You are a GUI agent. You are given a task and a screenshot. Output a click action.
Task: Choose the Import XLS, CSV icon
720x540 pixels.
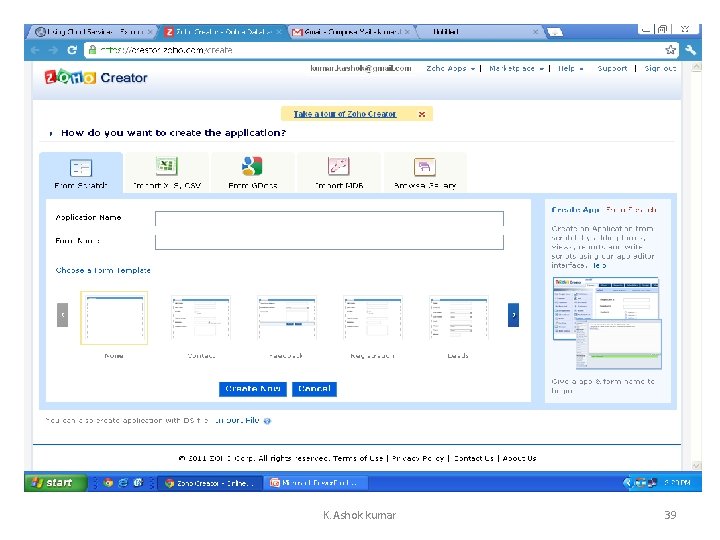click(166, 166)
